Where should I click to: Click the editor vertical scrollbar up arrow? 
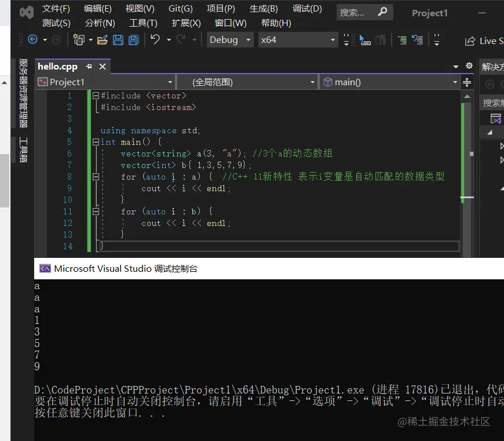467,96
